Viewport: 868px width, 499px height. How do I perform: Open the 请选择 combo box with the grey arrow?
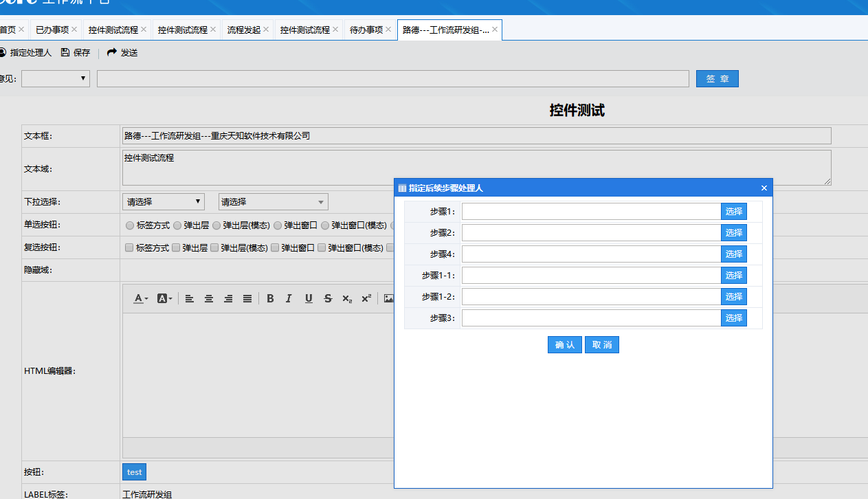[274, 202]
